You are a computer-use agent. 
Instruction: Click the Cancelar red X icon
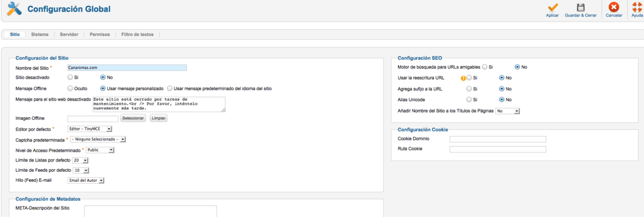pos(614,7)
